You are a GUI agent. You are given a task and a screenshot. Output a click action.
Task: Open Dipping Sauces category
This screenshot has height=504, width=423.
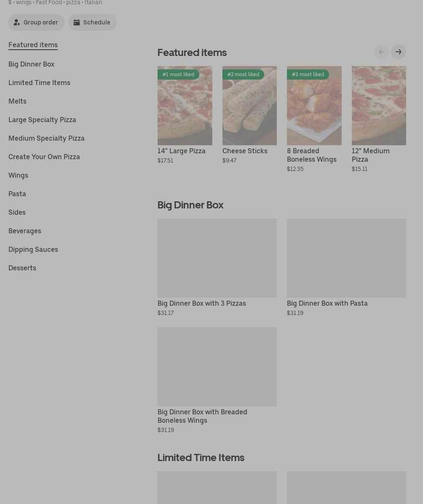pos(33,249)
